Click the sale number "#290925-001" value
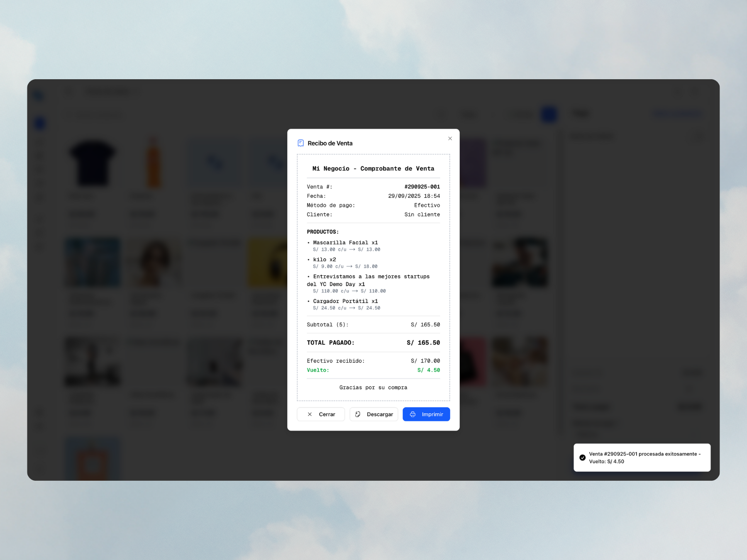 pos(422,187)
